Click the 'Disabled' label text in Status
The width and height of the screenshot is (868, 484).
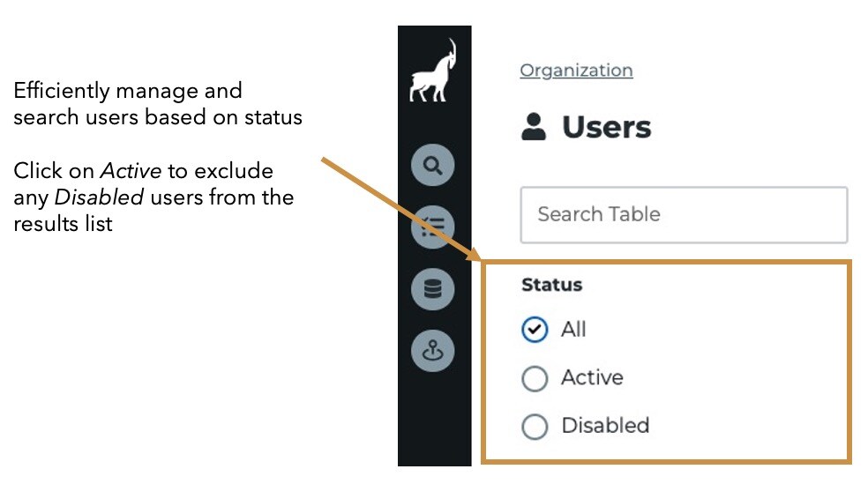(605, 425)
